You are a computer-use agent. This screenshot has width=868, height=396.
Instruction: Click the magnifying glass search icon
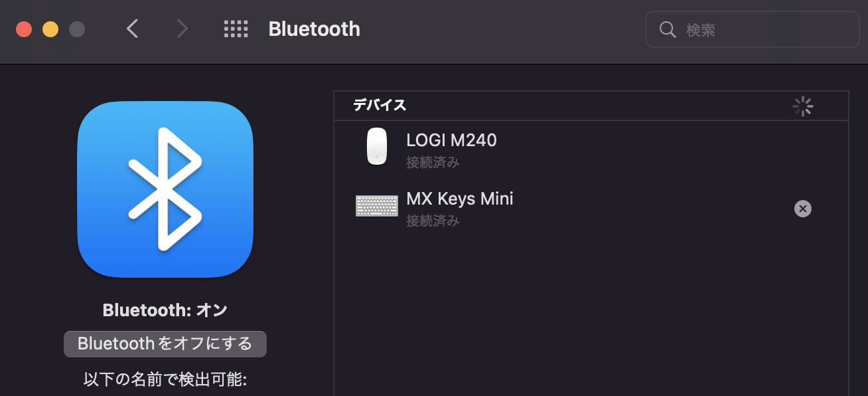click(x=667, y=29)
